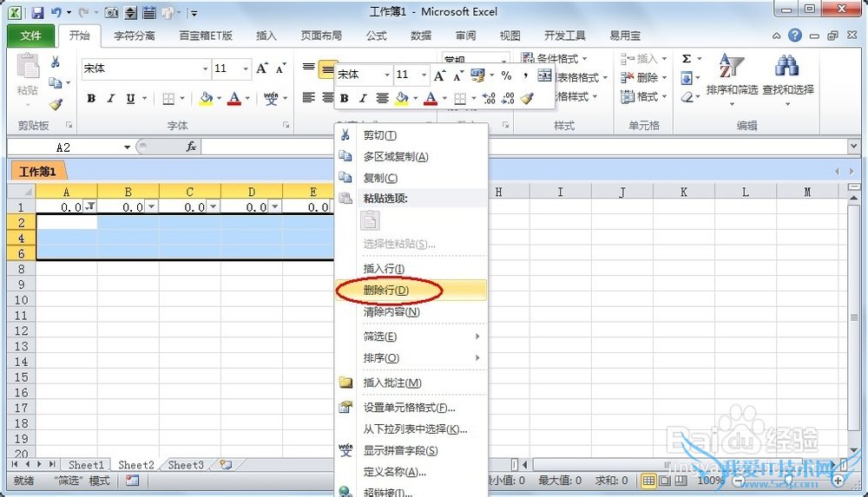Switch to the 公式 ribbon tab
The width and height of the screenshot is (868, 497).
[x=376, y=36]
